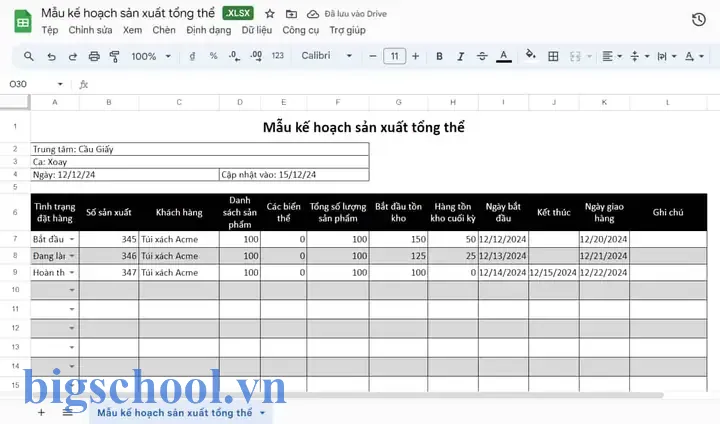Viewport: 720px width, 424px height.
Task: Open the Google Sheets home icon
Action: coord(22,22)
